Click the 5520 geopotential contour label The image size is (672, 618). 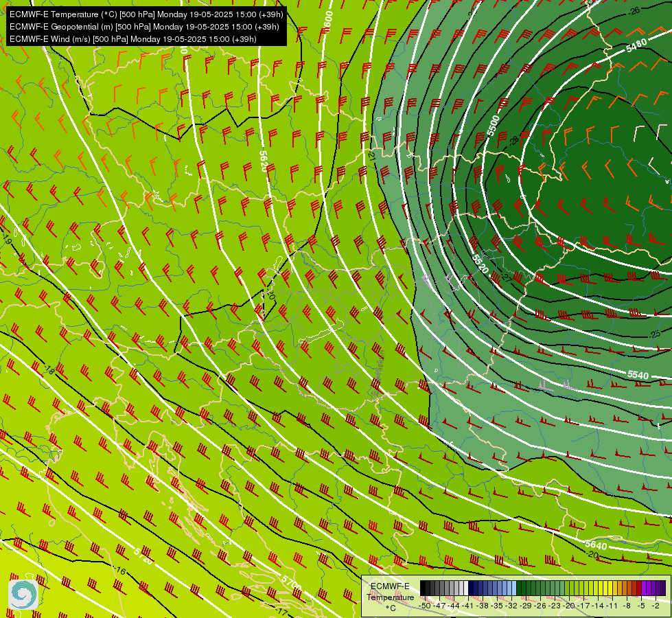coord(480,264)
